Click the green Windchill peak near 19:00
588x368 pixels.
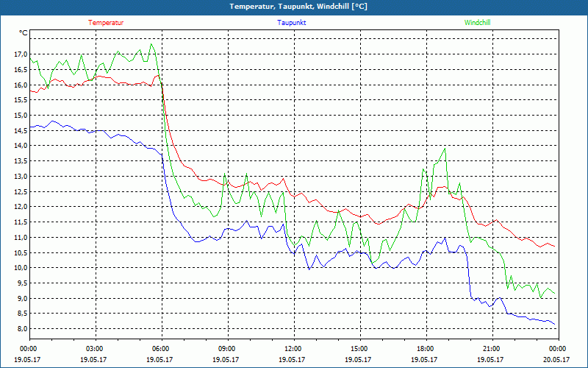coord(445,149)
